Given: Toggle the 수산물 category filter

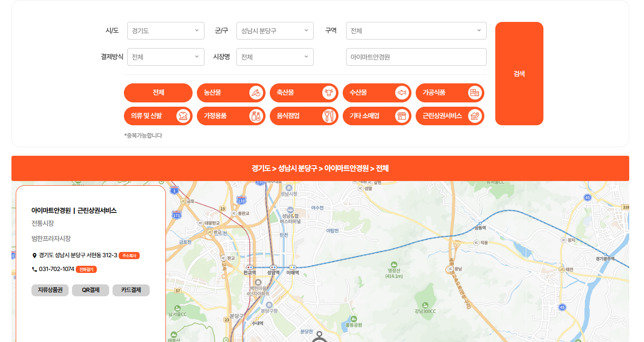Looking at the screenshot, I should point(377,93).
